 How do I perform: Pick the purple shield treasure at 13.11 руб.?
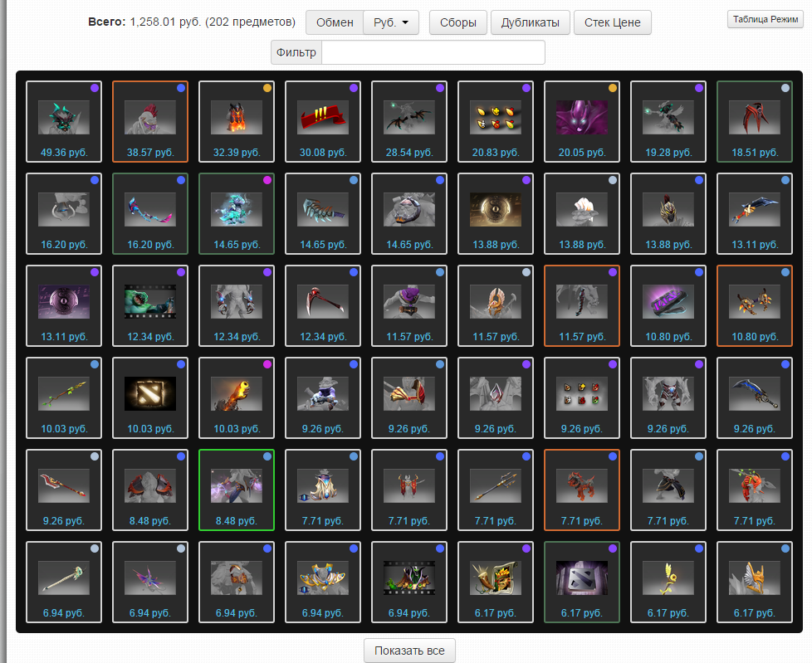point(64,306)
